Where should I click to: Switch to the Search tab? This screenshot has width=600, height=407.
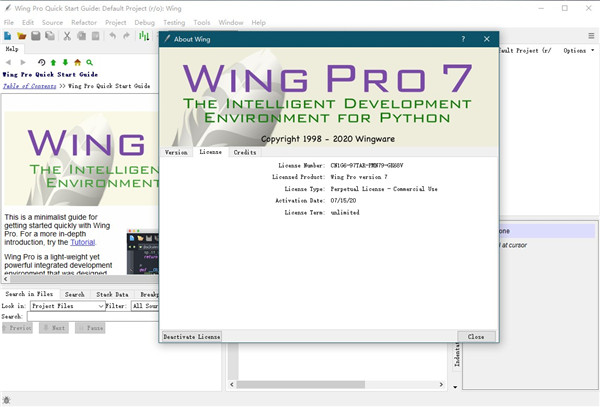(75, 294)
